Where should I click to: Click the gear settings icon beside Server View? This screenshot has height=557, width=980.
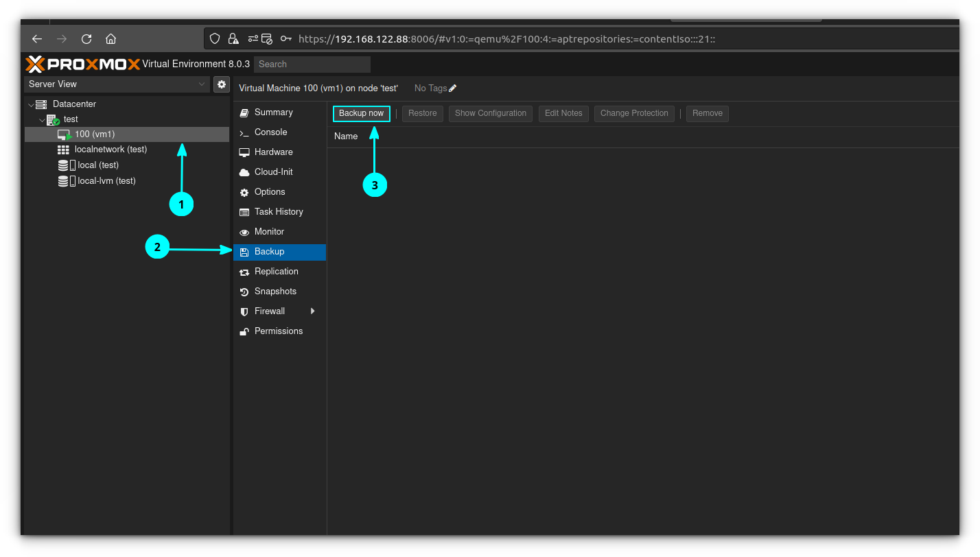tap(222, 84)
